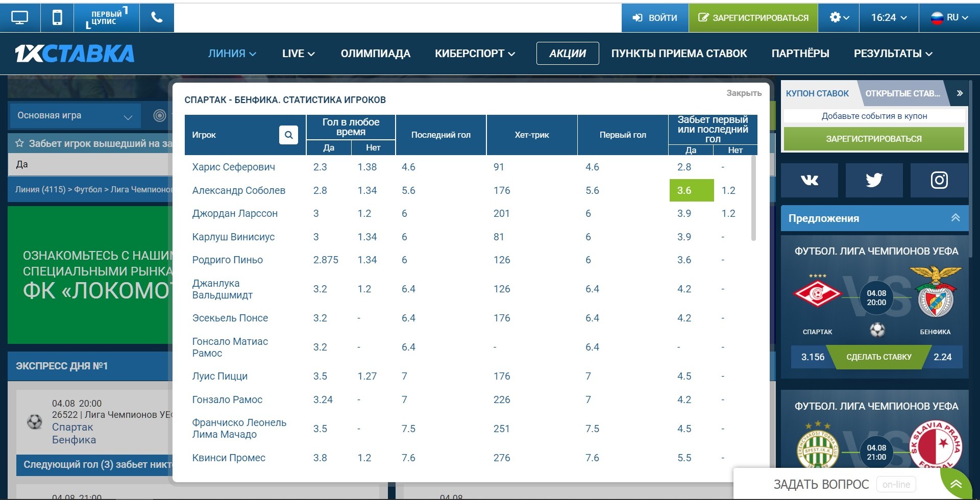Select Харис Сеферович anytime goal Да 2.3

(320, 167)
